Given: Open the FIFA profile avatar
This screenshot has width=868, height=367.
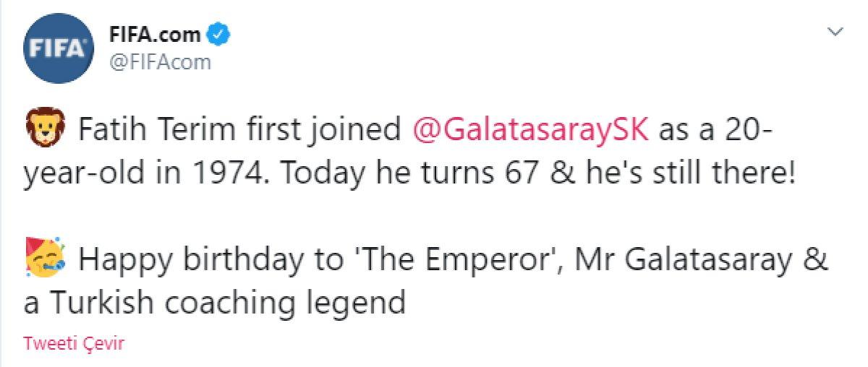Looking at the screenshot, I should 59,48.
